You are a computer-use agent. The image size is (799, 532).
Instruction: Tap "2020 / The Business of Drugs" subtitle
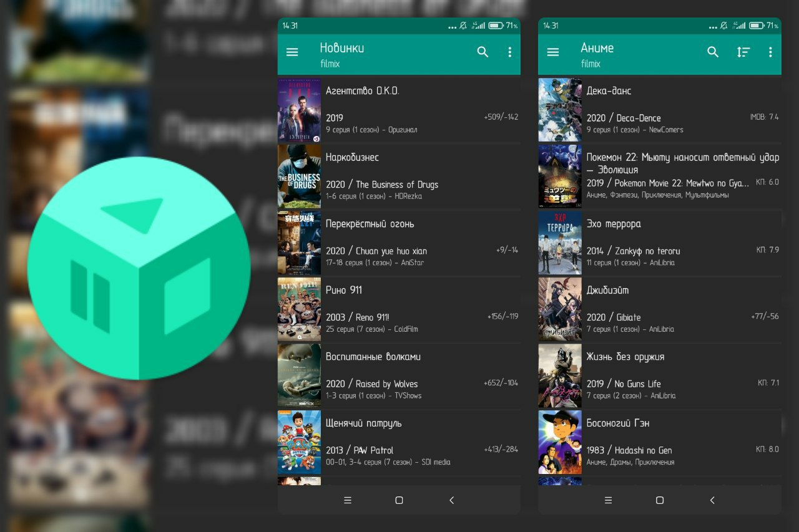point(382,185)
